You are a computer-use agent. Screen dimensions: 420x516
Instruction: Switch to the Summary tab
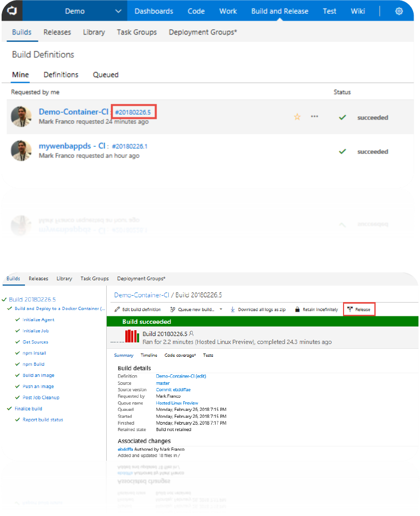click(x=123, y=355)
